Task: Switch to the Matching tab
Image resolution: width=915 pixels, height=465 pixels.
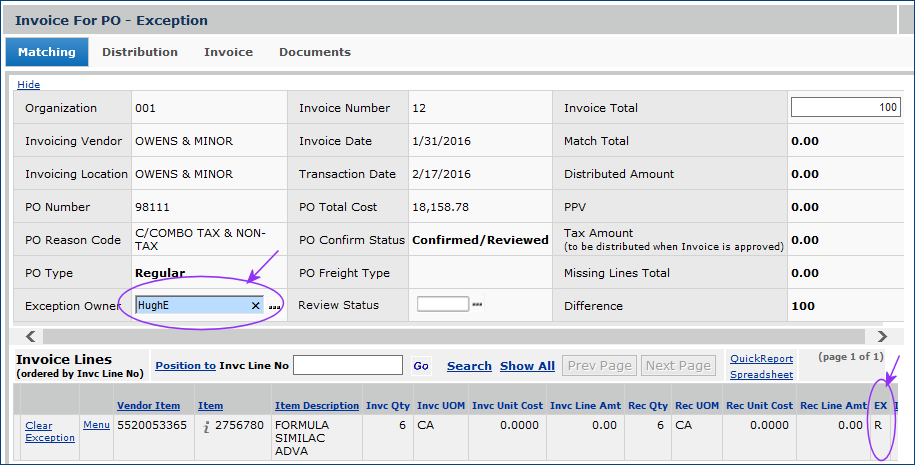Action: click(47, 52)
